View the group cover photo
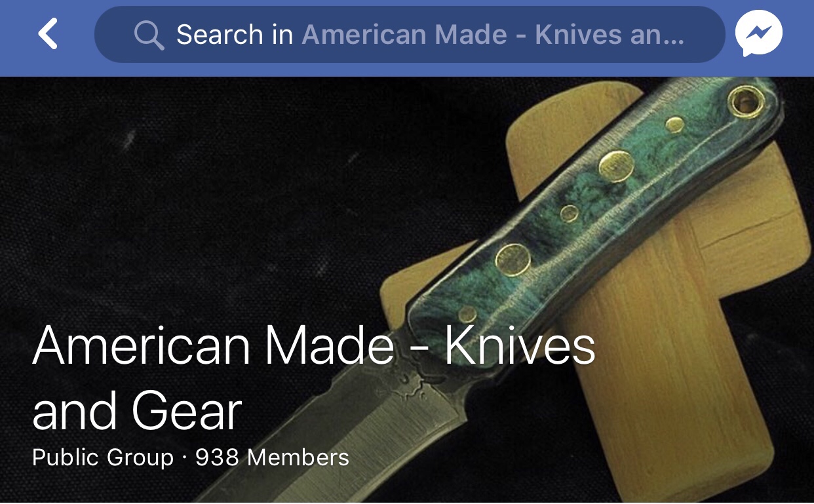The height and width of the screenshot is (504, 814). click(x=407, y=290)
